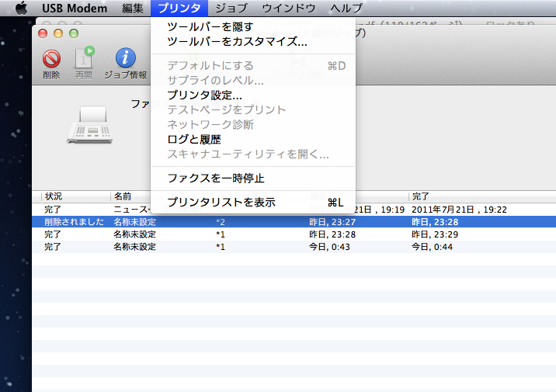Select ログと履歴 menu item

click(194, 140)
